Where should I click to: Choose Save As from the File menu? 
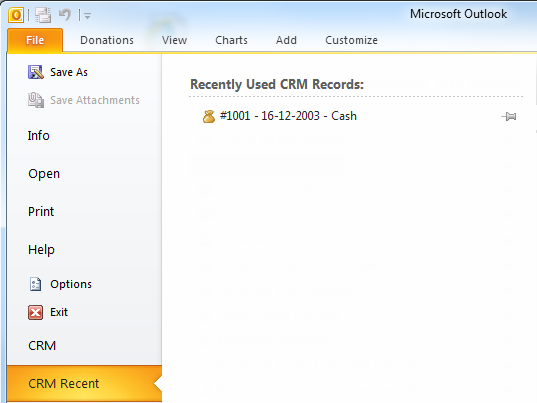pos(69,72)
